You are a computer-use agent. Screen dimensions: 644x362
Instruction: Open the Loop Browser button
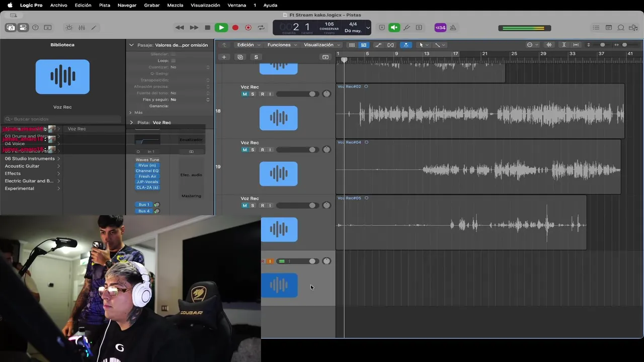621,28
